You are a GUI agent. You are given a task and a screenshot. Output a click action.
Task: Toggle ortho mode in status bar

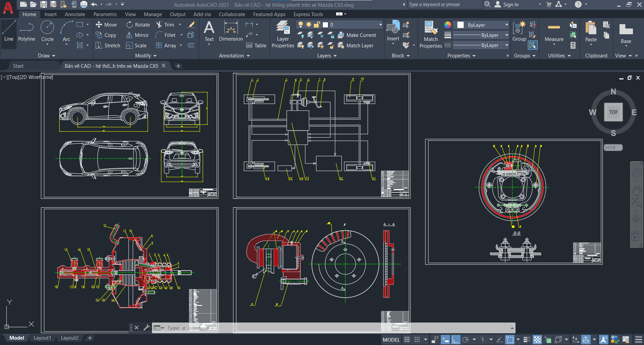[455, 340]
